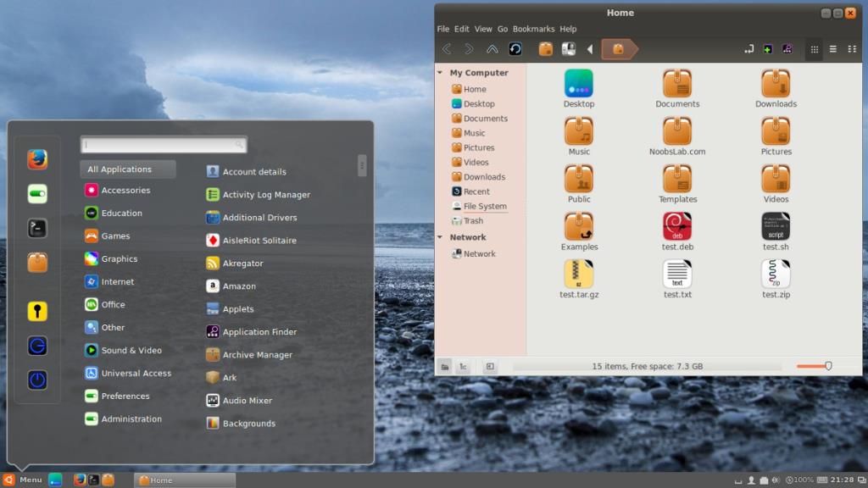This screenshot has width=868, height=488.
Task: Launch Archive Manager from the application list
Action: coord(257,355)
